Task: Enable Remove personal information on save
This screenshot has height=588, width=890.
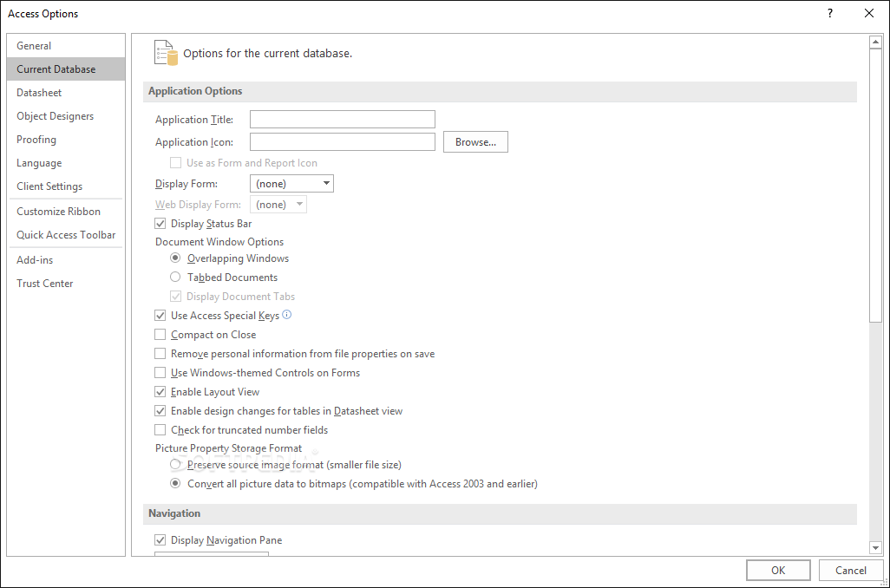Action: (x=160, y=354)
